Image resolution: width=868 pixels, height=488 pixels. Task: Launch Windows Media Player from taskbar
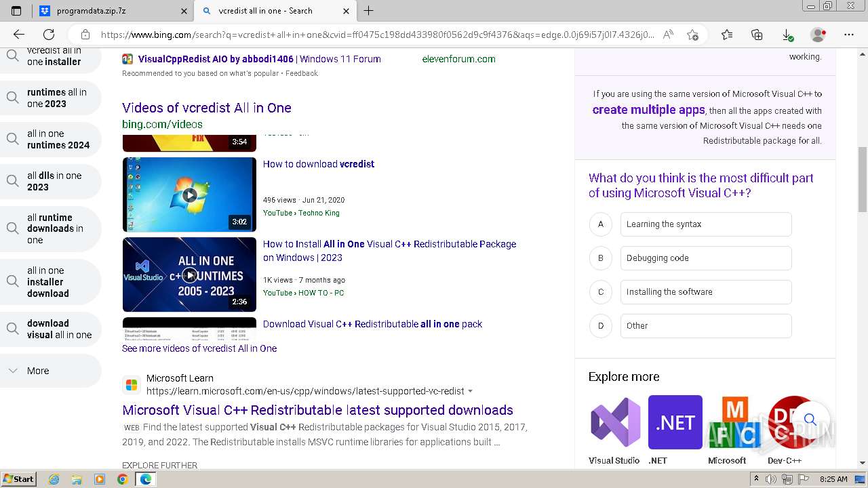pos(100,479)
